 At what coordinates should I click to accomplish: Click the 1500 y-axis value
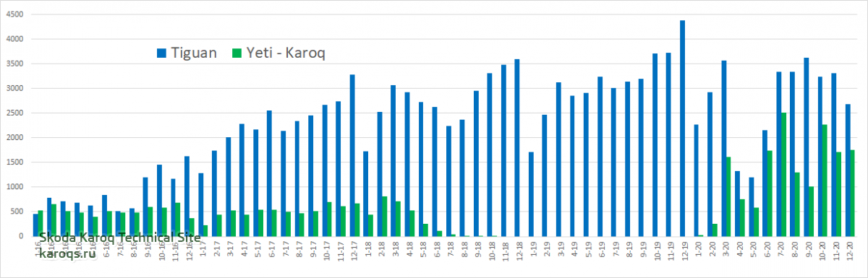14,162
